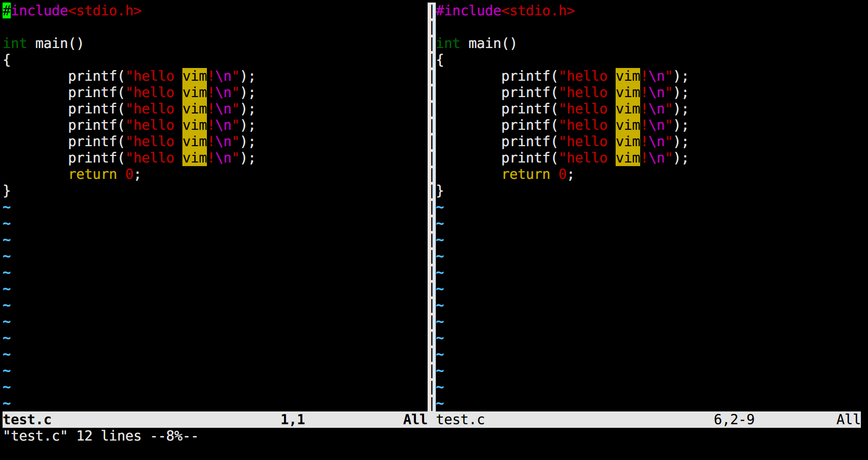The width and height of the screenshot is (868, 460).
Task: Click the '"test.c" 12 lines --8%--' message
Action: (x=101, y=436)
